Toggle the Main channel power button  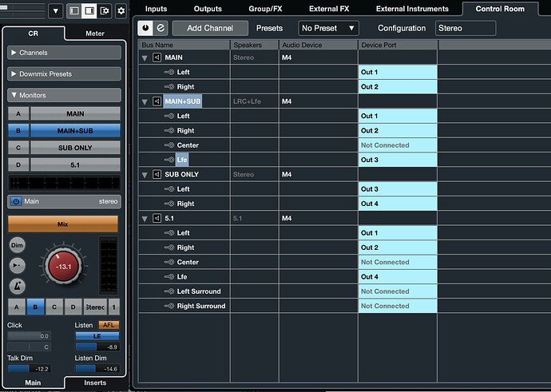tap(16, 201)
